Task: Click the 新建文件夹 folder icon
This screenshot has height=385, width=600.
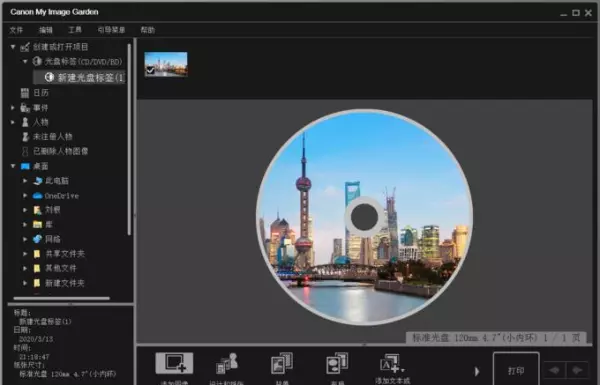Action: point(37,283)
